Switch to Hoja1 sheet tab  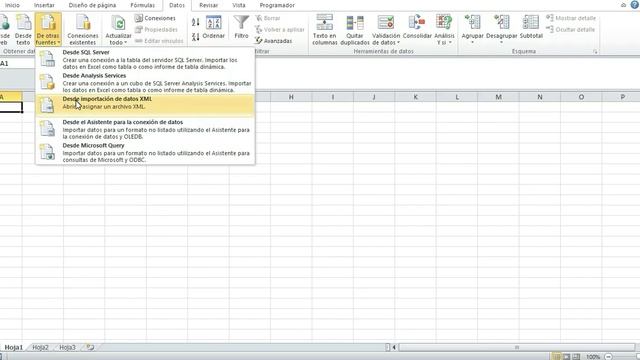(13, 347)
